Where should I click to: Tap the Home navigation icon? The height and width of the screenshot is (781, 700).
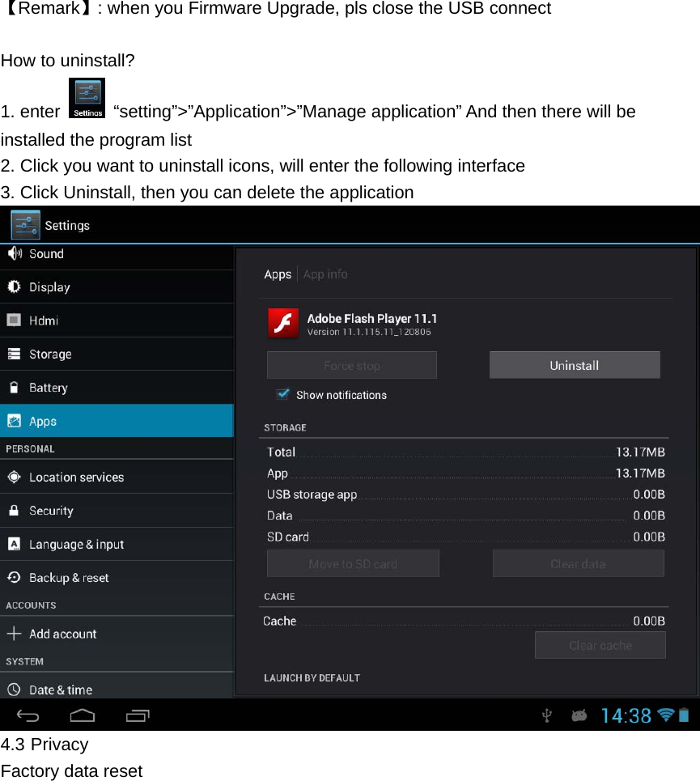pos(82,715)
